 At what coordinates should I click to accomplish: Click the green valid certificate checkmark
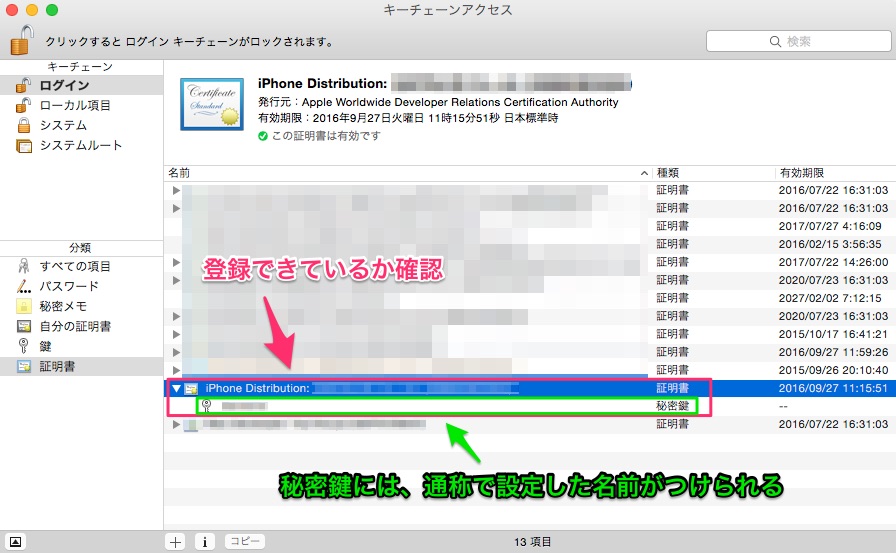(x=263, y=136)
